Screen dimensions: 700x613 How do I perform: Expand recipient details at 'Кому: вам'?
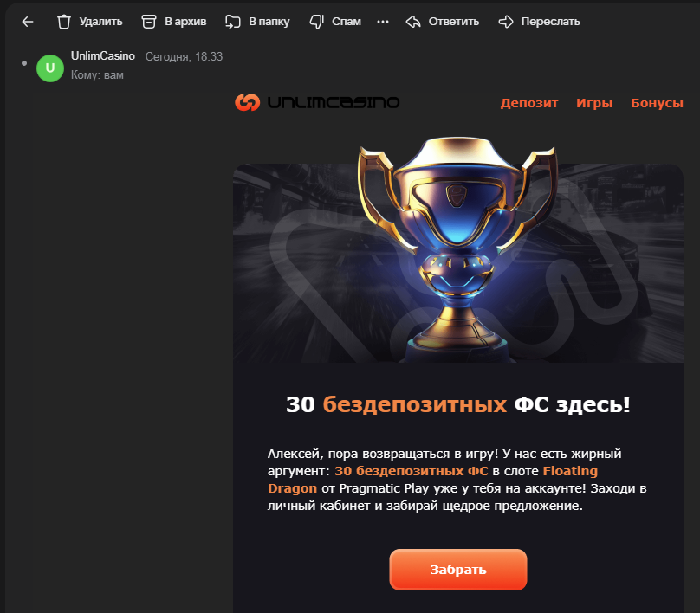coord(97,75)
